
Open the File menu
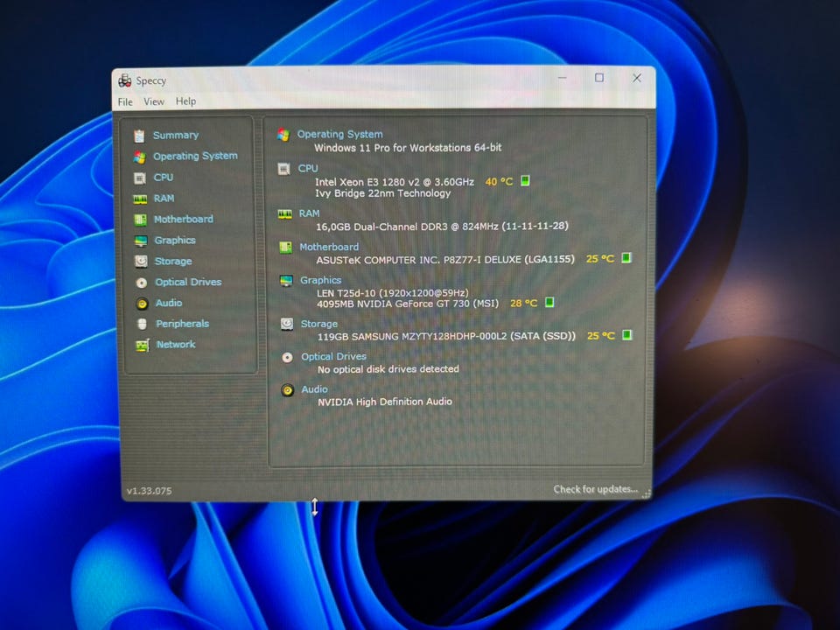[x=125, y=101]
